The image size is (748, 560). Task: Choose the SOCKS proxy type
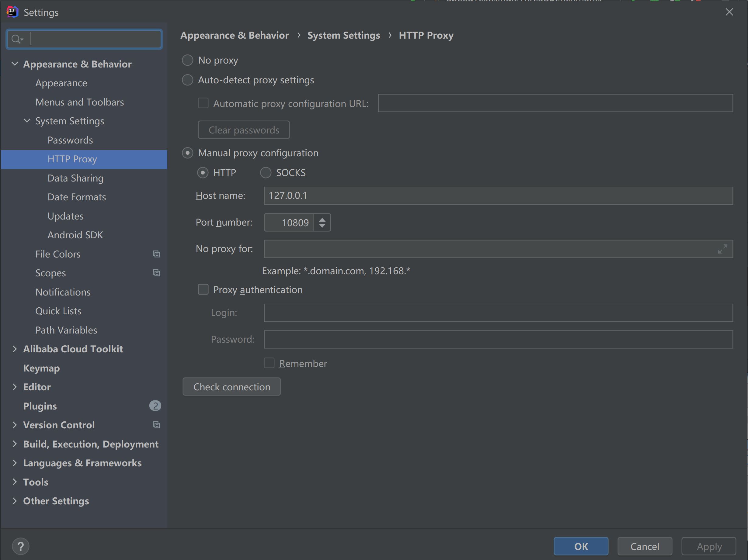[x=266, y=173]
